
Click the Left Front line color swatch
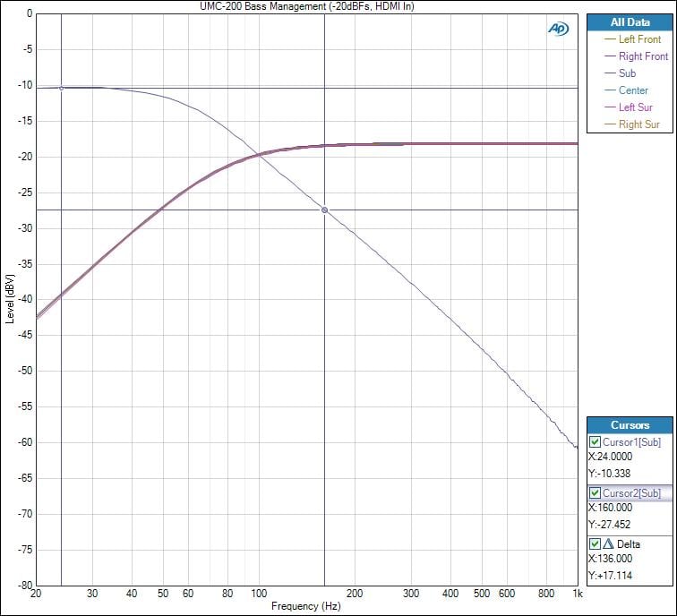pos(610,39)
